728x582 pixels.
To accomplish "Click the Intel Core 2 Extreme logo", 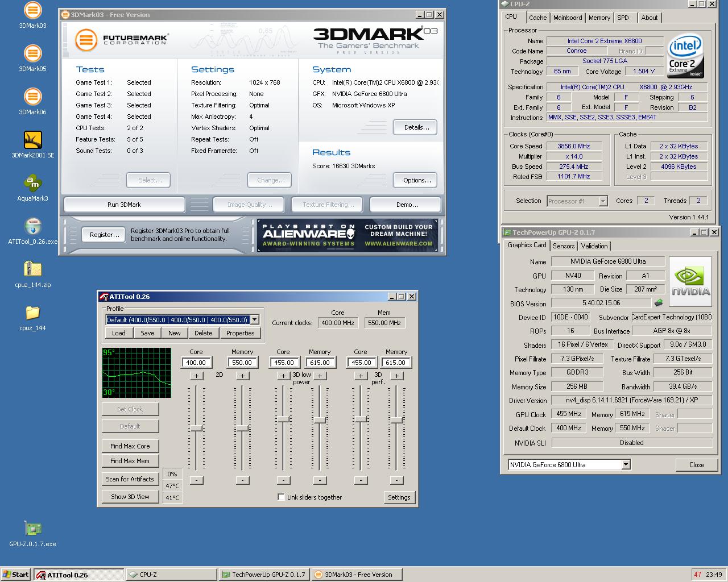I will (685, 57).
